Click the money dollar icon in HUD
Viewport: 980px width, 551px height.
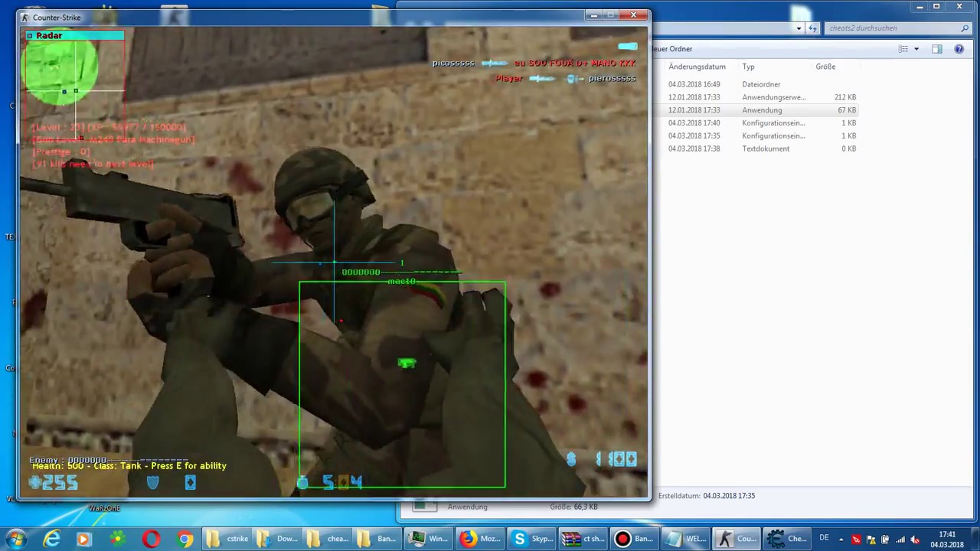pyautogui.click(x=571, y=459)
